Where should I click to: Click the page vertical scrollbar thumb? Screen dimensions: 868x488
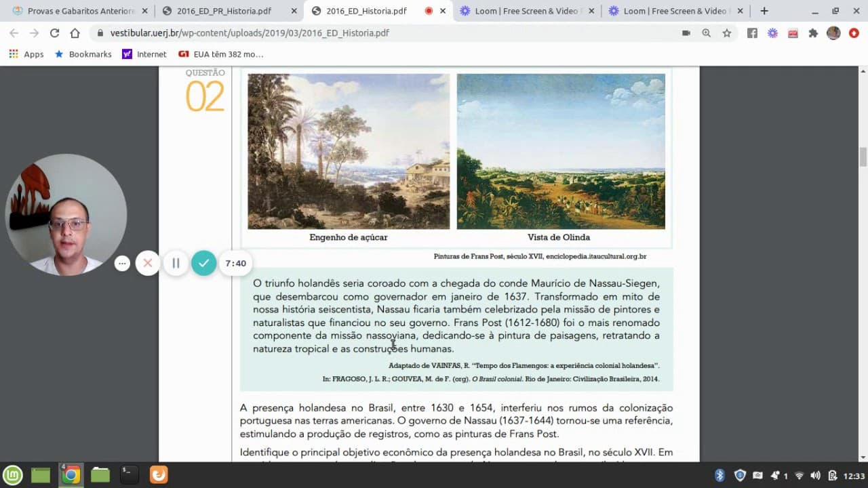pos(863,157)
